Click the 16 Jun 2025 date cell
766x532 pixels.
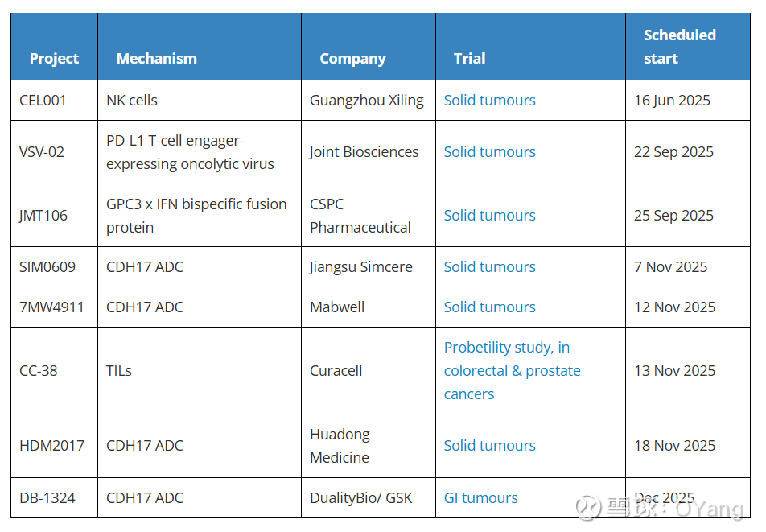click(672, 101)
